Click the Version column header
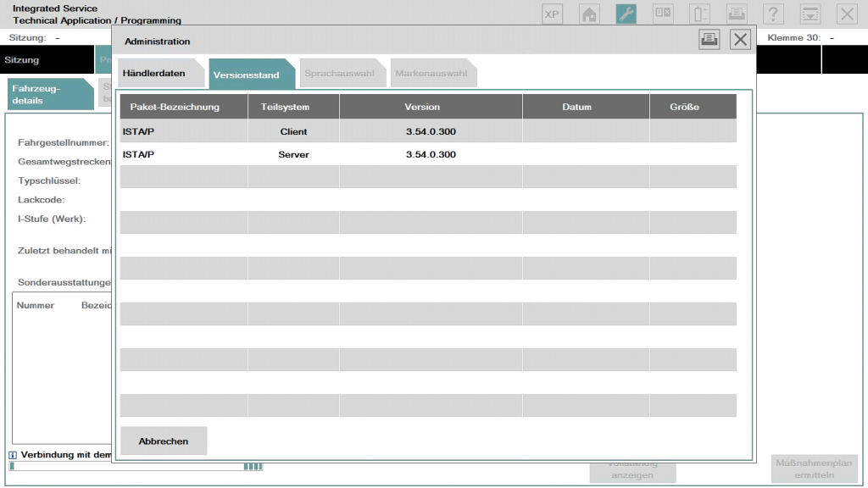 coord(431,107)
